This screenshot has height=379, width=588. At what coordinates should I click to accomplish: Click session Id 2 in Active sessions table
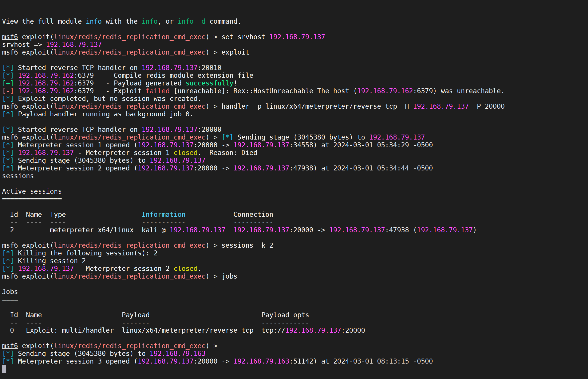pyautogui.click(x=12, y=230)
